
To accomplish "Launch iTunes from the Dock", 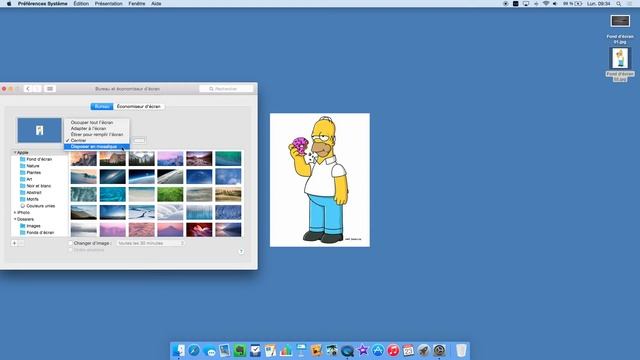I will click(393, 350).
